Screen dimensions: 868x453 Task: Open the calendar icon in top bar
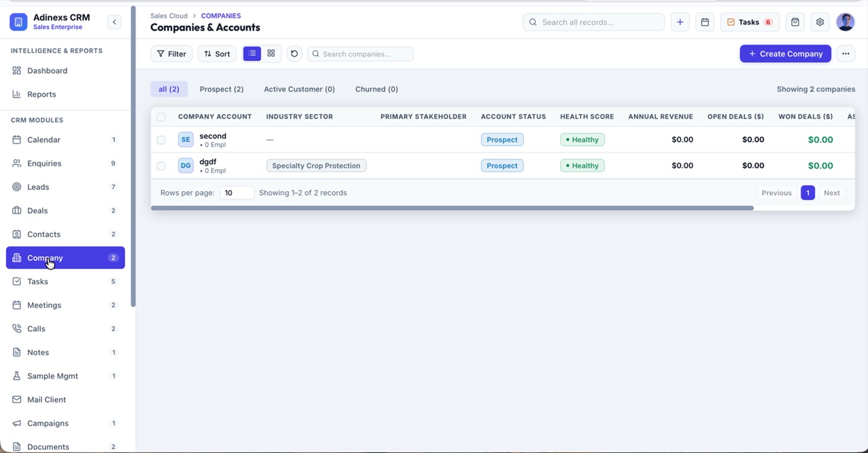coord(705,22)
